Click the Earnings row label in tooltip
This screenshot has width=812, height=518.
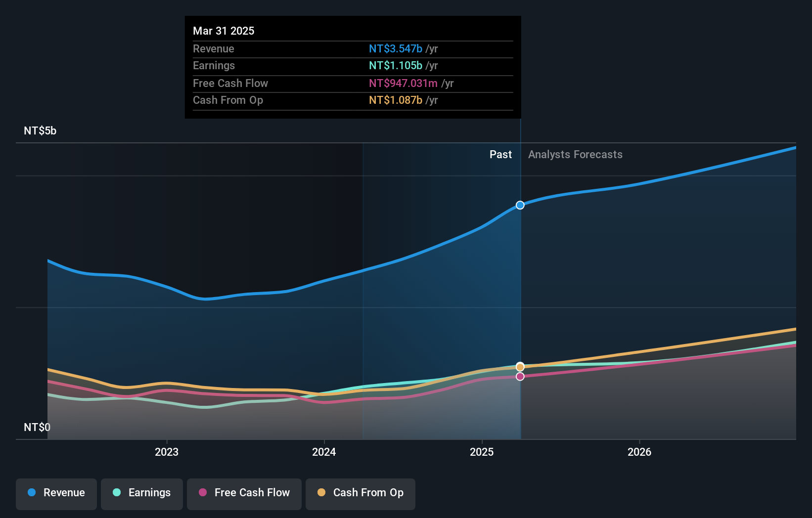[214, 66]
